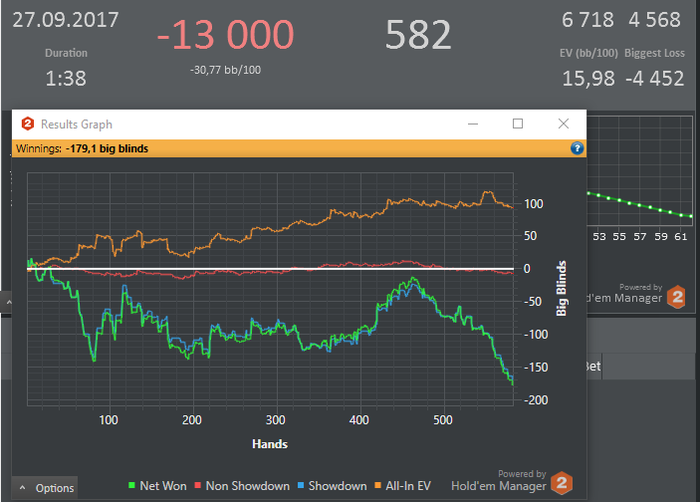Click the orange All-In EV color swatch
This screenshot has height=502, width=700.
coord(378,485)
